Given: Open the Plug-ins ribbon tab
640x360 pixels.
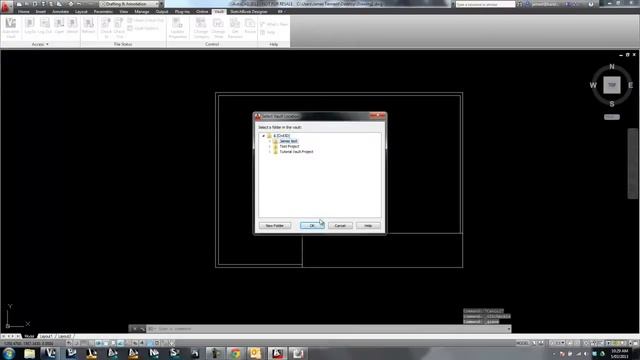Looking at the screenshot, I should click(x=182, y=11).
